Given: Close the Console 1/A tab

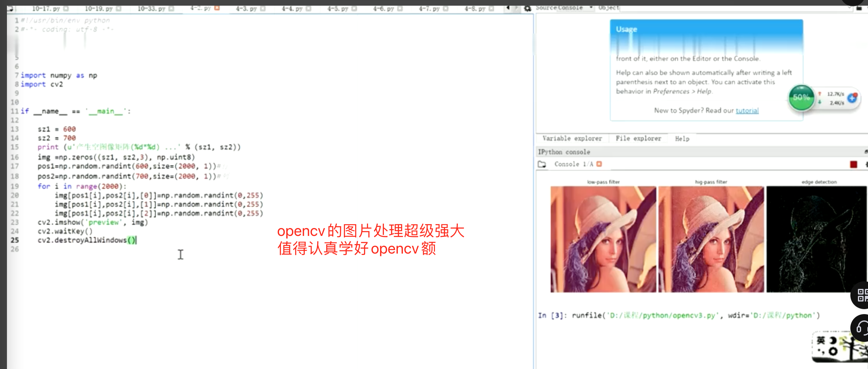Looking at the screenshot, I should click(x=599, y=164).
